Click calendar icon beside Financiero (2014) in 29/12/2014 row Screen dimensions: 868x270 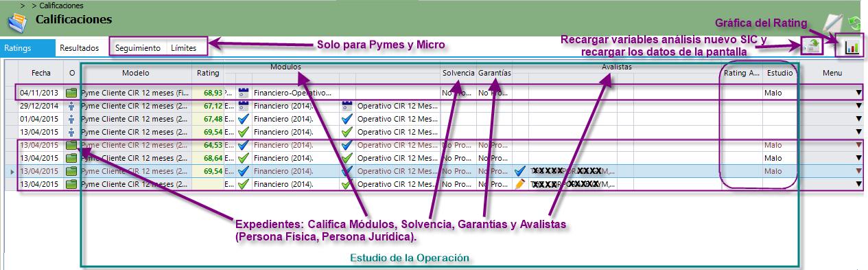[x=243, y=106]
